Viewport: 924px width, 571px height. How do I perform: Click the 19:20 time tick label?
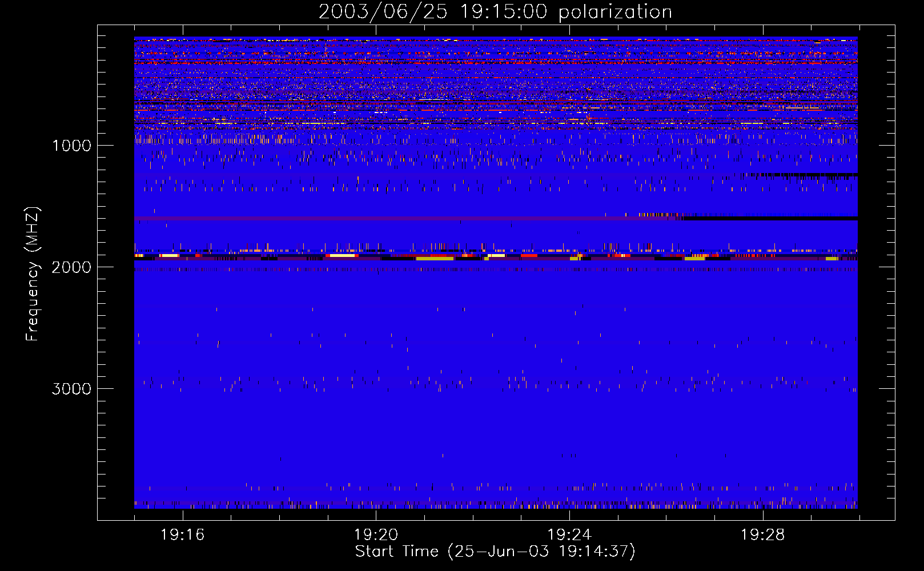click(x=376, y=535)
